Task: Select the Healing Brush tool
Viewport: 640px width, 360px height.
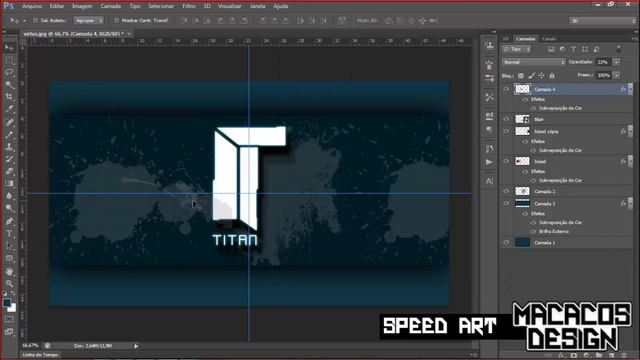Action: pos(9,122)
